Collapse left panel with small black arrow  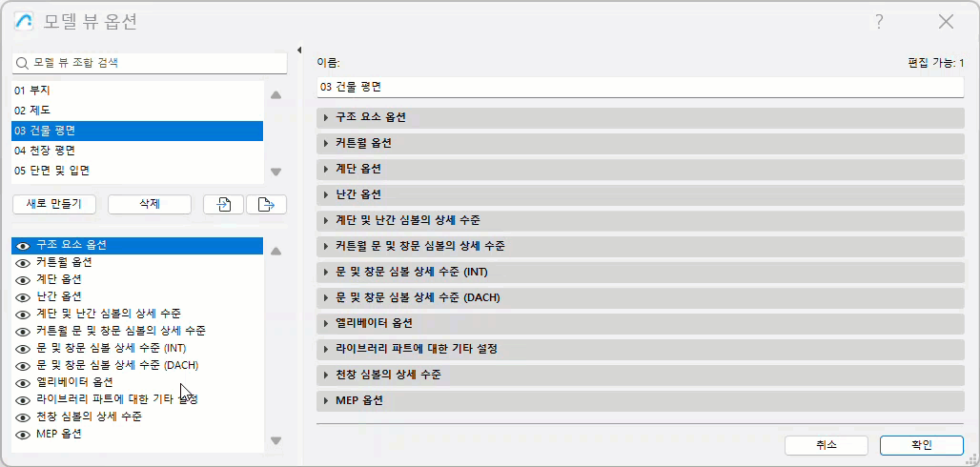pos(298,50)
